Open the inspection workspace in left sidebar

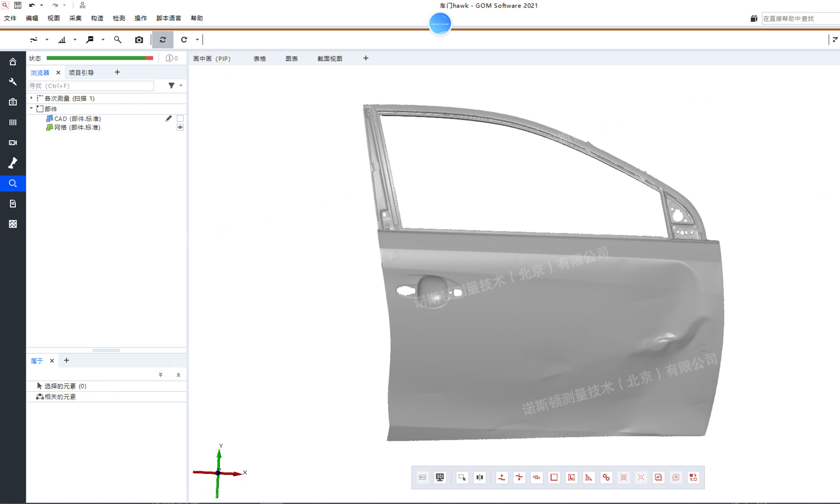pyautogui.click(x=13, y=183)
